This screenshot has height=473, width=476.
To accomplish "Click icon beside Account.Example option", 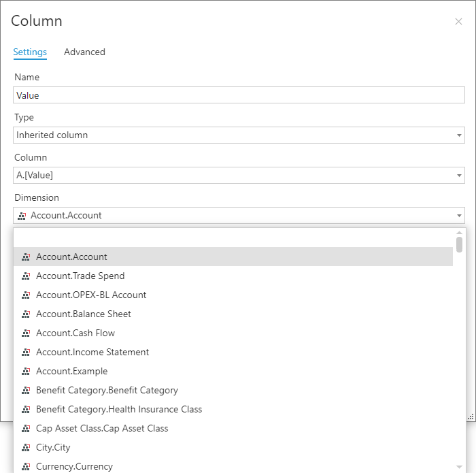I will pos(26,372).
